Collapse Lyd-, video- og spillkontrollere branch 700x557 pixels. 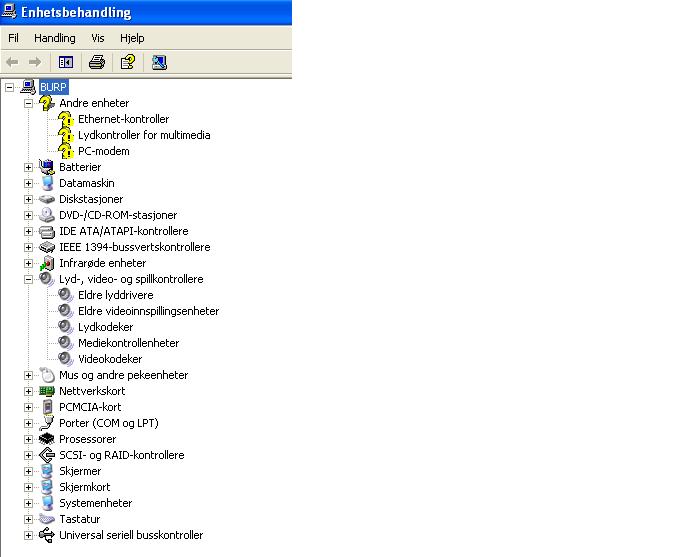(29, 279)
